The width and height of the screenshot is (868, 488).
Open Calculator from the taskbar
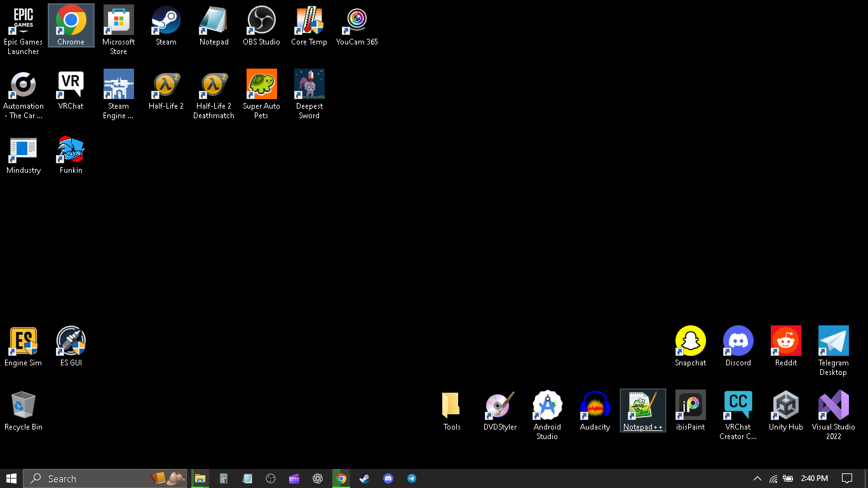tap(224, 478)
